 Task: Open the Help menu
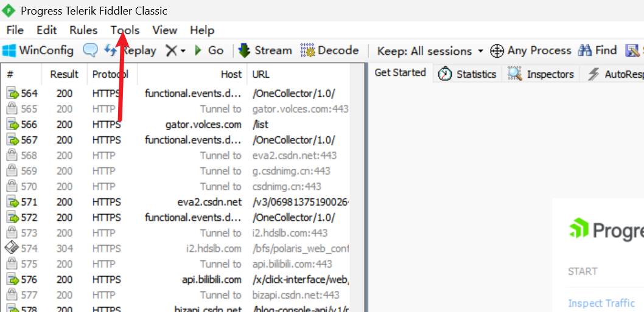pyautogui.click(x=202, y=30)
